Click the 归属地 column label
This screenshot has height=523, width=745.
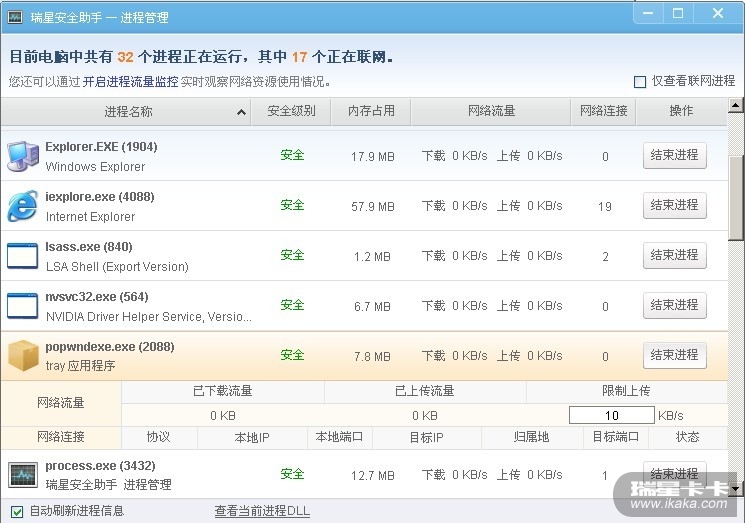point(531,437)
